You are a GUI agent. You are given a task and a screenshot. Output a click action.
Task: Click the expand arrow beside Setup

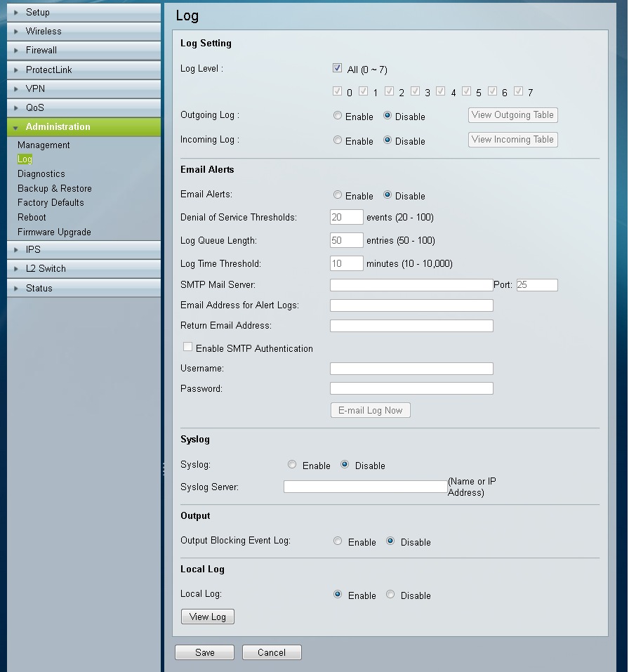[15, 12]
